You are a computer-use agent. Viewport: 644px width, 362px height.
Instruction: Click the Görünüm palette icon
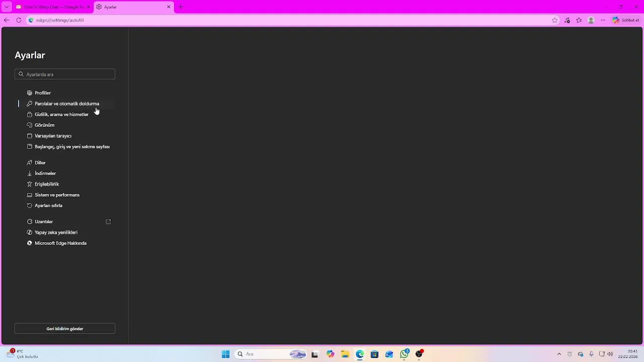[30, 125]
